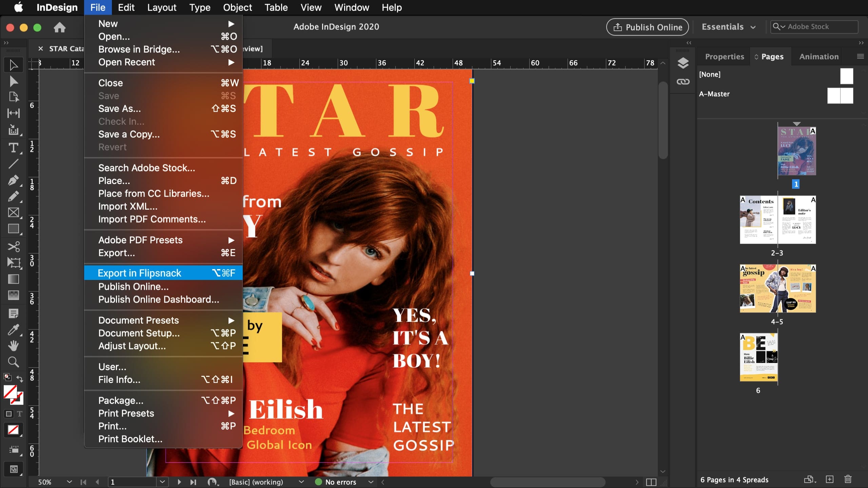Open the Essentials workspace dropdown
Image resolution: width=868 pixels, height=488 pixels.
[x=728, y=27]
